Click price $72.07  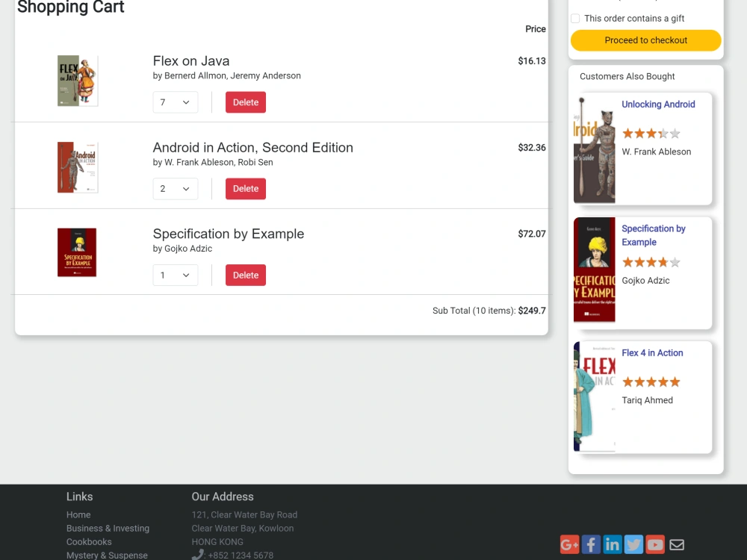click(532, 234)
